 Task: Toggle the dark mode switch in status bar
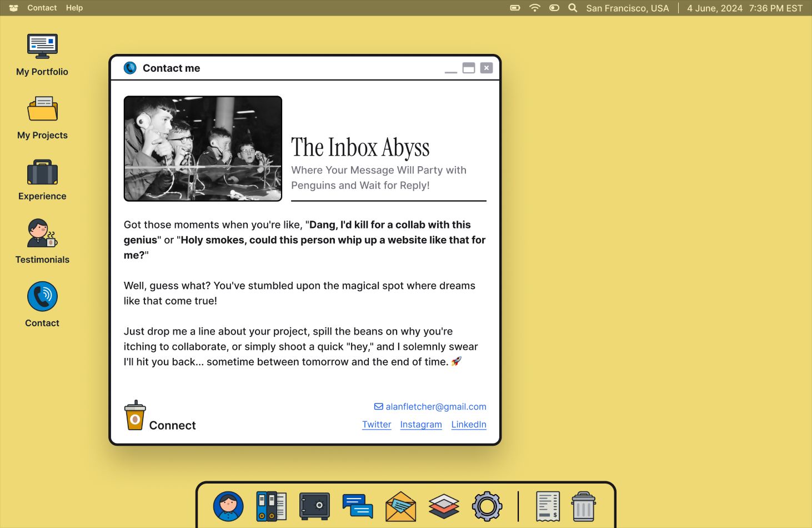554,8
